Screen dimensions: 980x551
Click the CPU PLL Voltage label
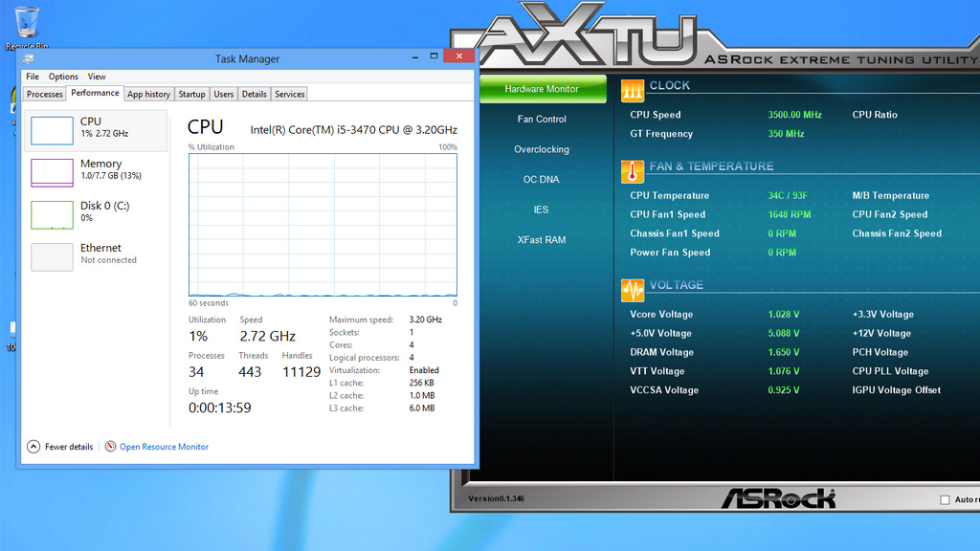pos(890,371)
